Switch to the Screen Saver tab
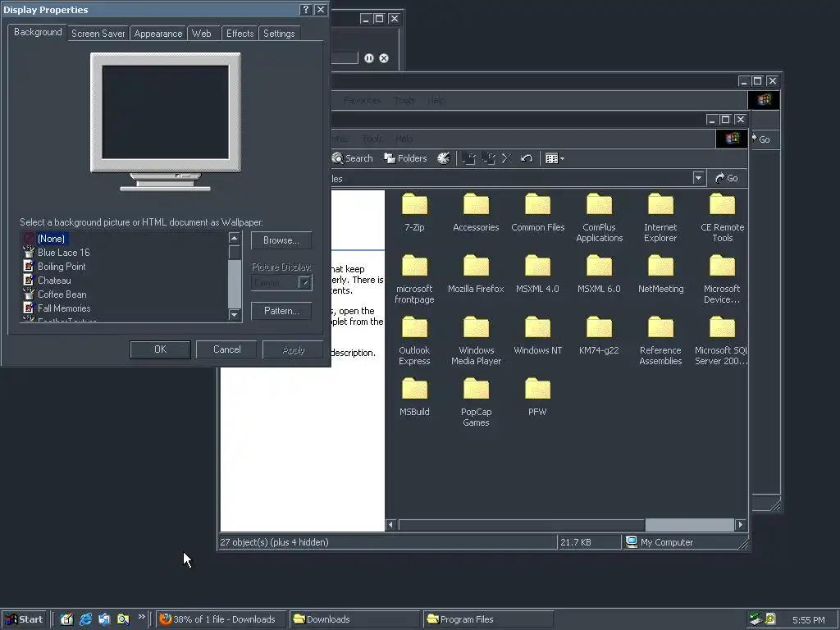 coord(98,33)
